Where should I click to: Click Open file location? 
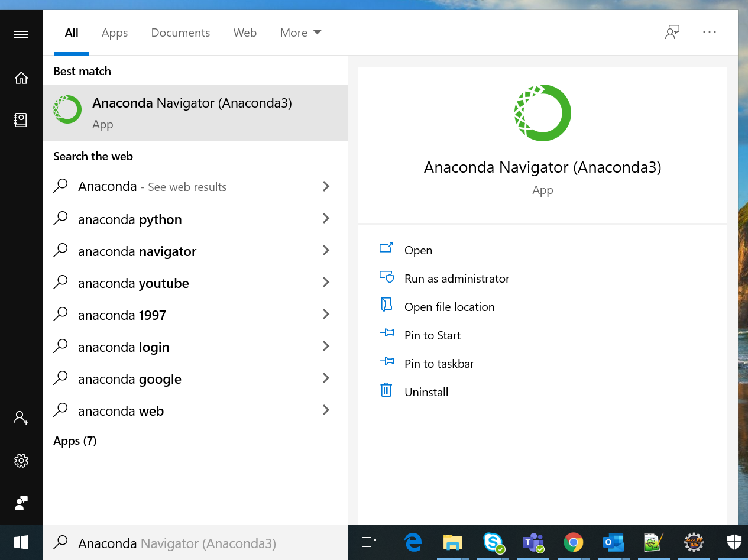(449, 307)
